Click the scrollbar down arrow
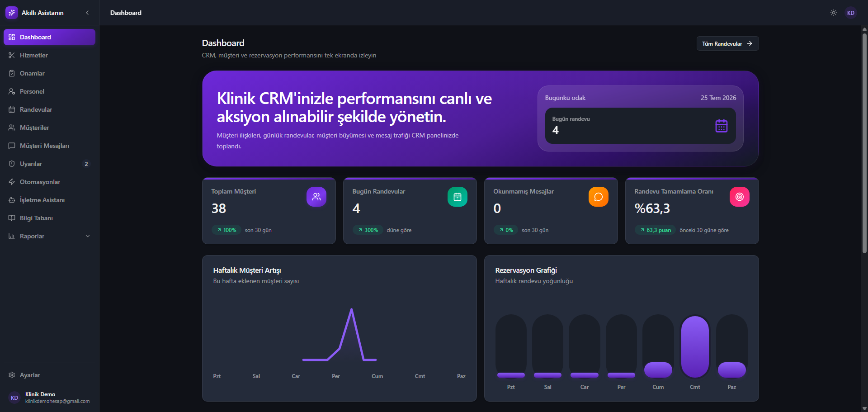868x412 pixels. point(864,408)
